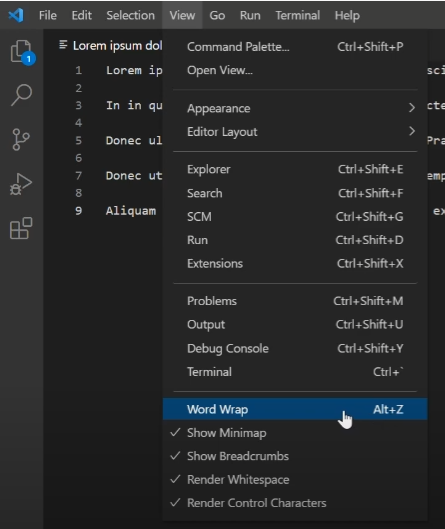Select Run Ctrl+Shift+D in the View menu
Screen dimensions: 445x529
click(295, 240)
